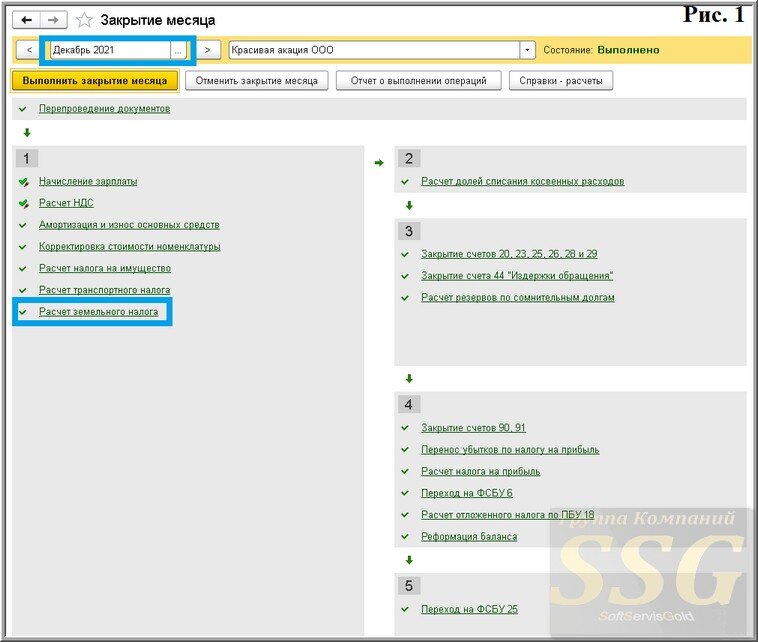
Task: Click the period field showing Декабрь 2021
Action: (111, 50)
